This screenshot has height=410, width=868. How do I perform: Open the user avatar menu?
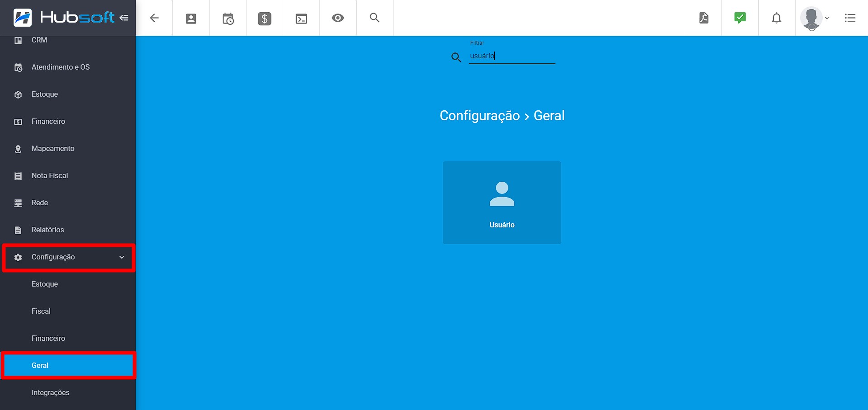click(x=814, y=18)
